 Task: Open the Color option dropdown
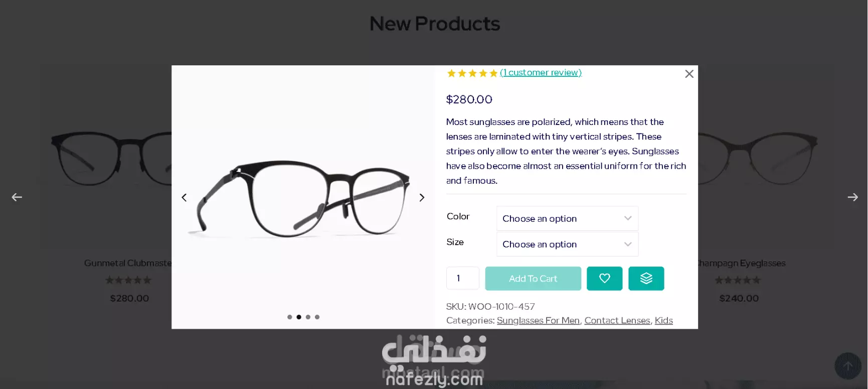pyautogui.click(x=567, y=218)
